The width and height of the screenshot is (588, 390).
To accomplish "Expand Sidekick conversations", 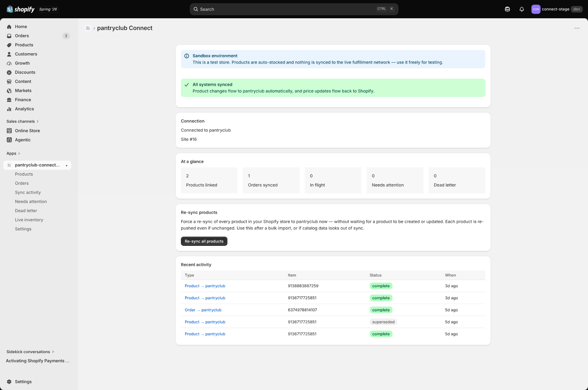I will (x=30, y=352).
